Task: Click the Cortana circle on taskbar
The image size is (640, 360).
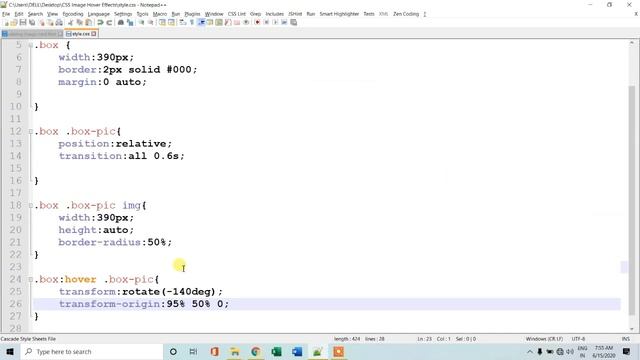Action: (173, 352)
